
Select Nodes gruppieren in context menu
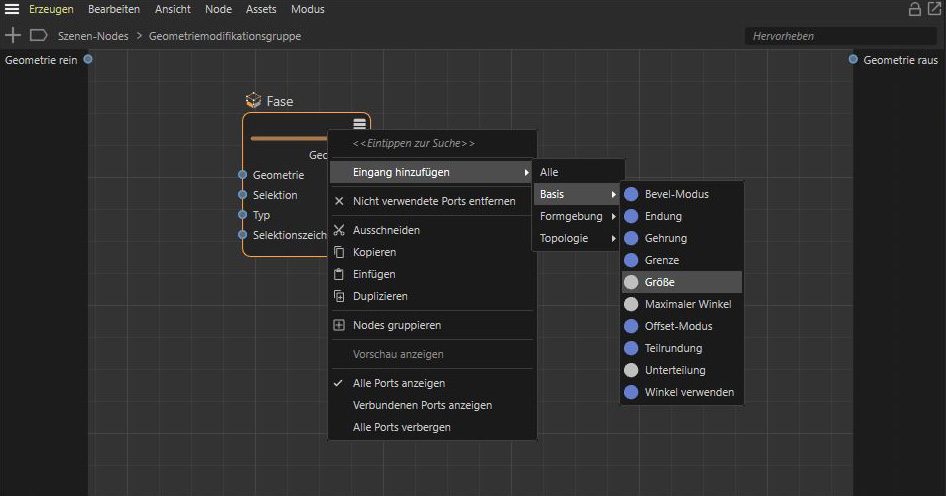click(x=396, y=325)
